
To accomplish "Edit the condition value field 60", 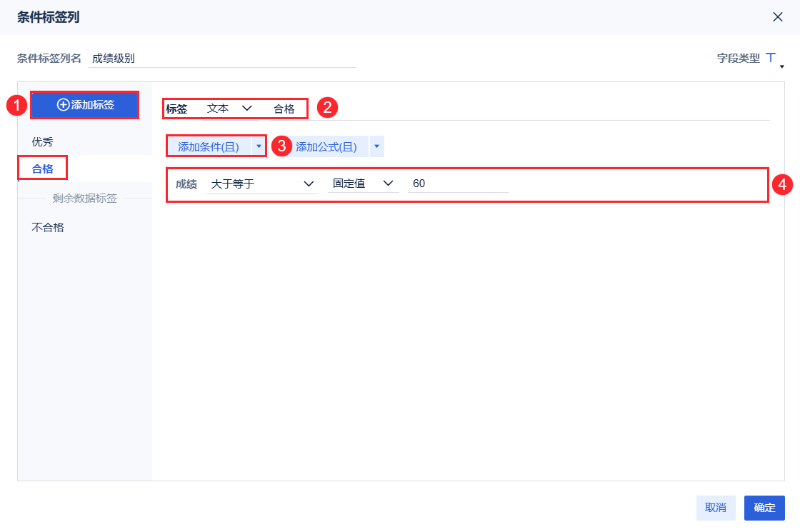I will [x=458, y=184].
